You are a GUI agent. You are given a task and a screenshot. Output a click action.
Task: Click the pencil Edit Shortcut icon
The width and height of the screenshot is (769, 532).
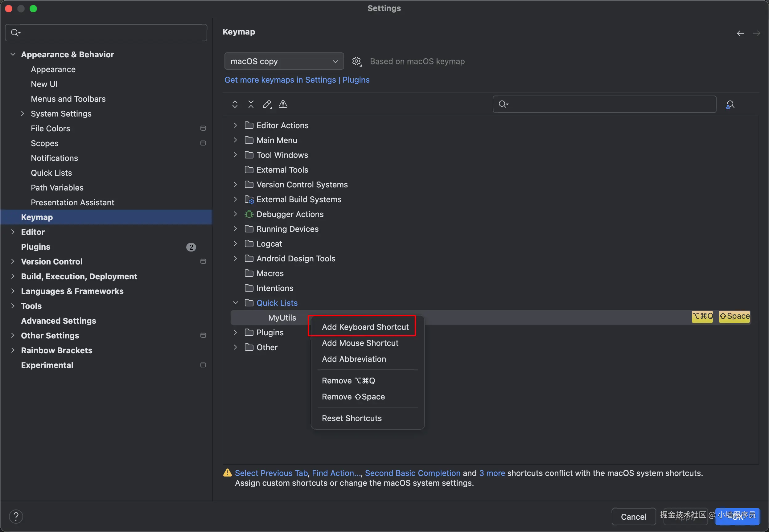[x=267, y=104]
